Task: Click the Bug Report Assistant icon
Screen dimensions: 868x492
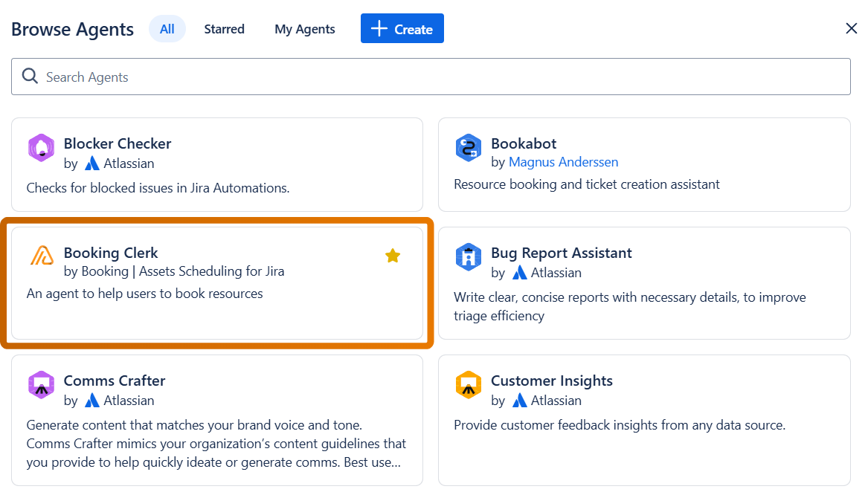Action: 469,257
